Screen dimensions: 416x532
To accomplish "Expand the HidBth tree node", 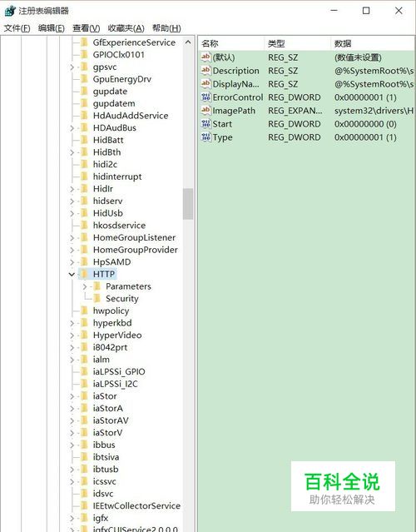I will coord(72,152).
